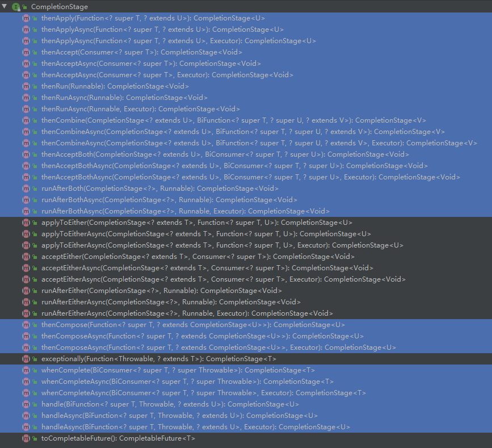Select the CompletionStage root label
This screenshot has height=448, width=492.
point(60,7)
